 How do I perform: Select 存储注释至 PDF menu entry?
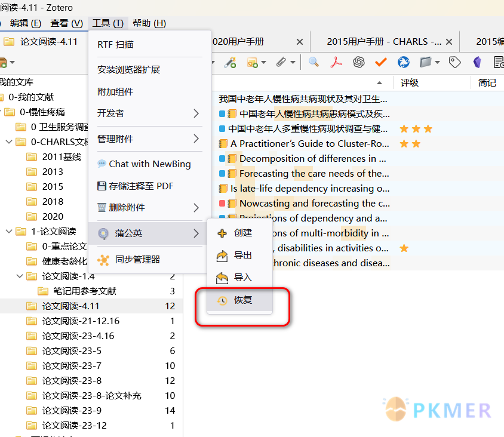pyautogui.click(x=150, y=186)
